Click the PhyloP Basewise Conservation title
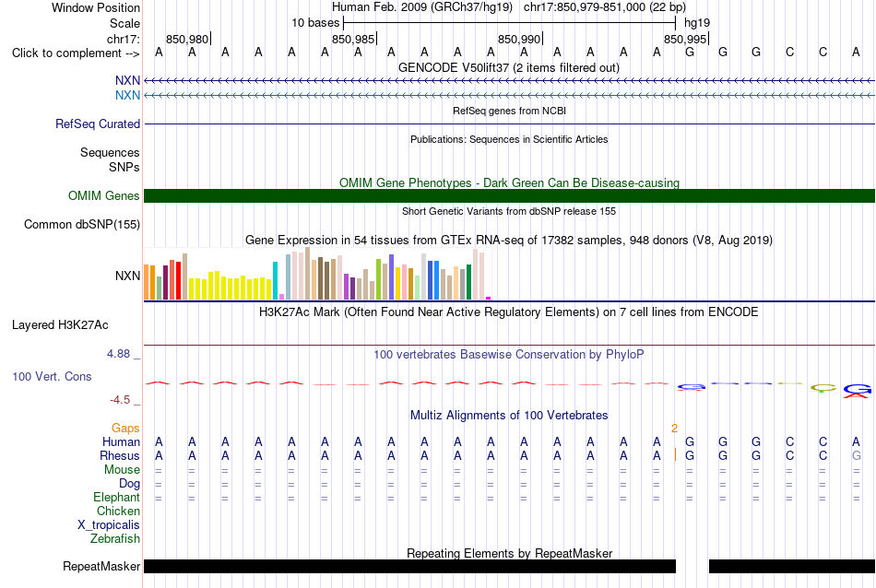876x588 pixels. [x=509, y=354]
